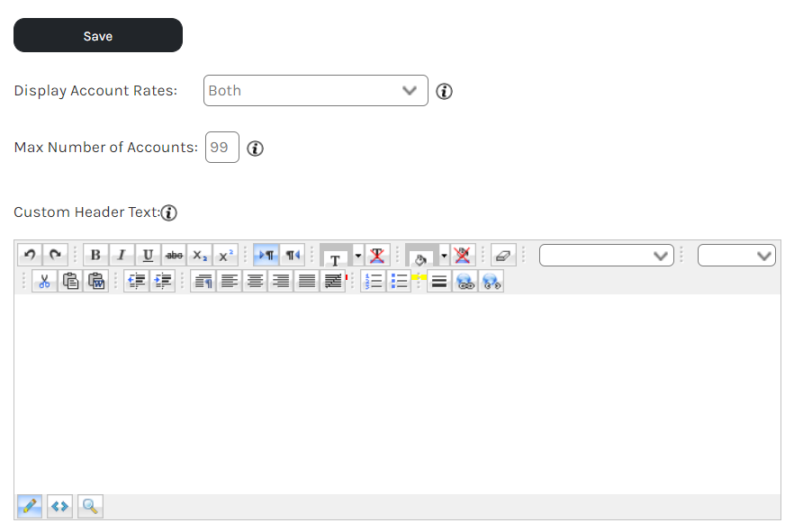
Task: Show info for Display Account Rates
Action: (444, 92)
